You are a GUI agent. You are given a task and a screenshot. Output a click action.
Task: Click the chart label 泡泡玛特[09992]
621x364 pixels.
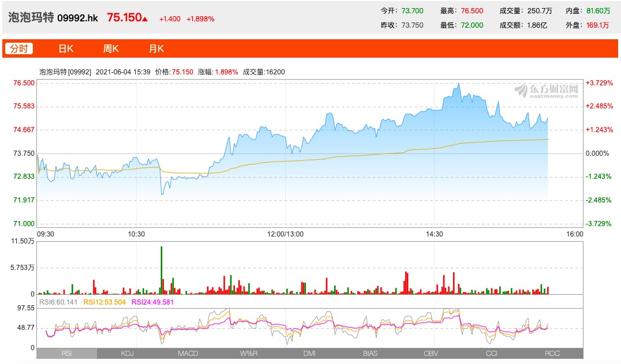click(x=65, y=72)
